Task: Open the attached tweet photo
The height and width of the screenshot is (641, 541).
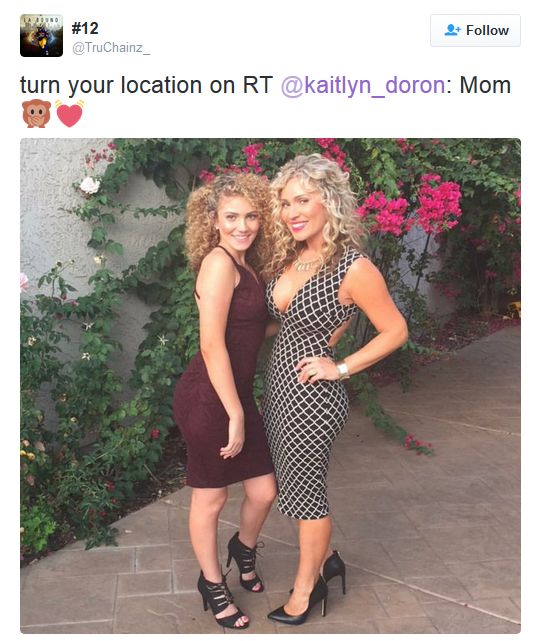Action: [x=270, y=385]
